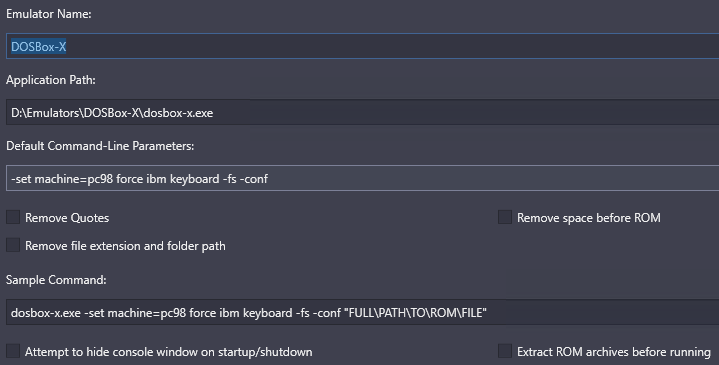Screen dimensions: 719x365
Task: Click the Application Path label
Action: (x=51, y=80)
